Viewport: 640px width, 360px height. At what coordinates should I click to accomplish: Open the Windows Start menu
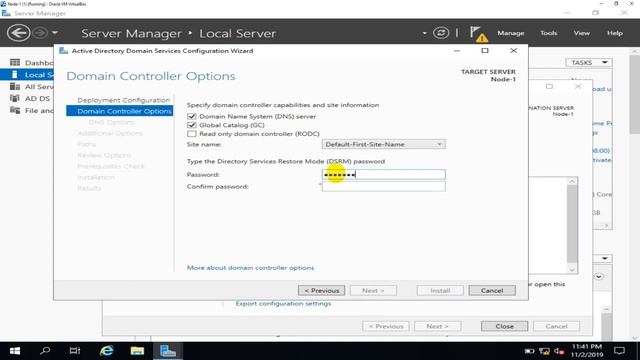pyautogui.click(x=15, y=351)
